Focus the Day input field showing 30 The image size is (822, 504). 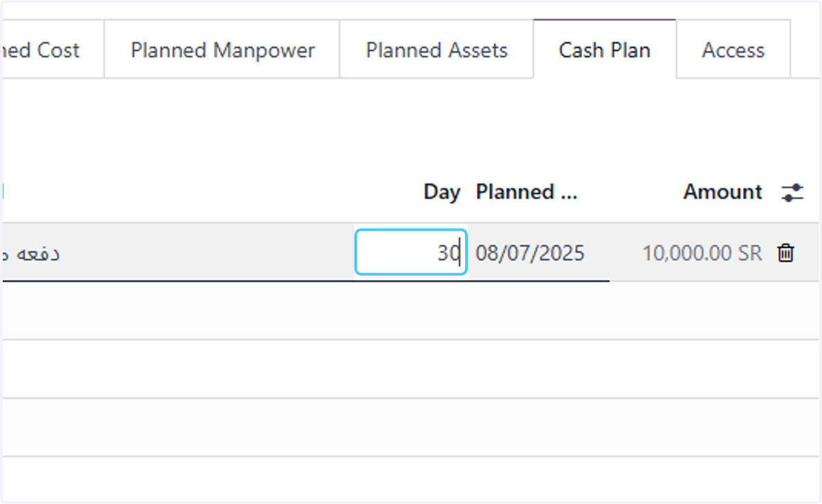[x=411, y=253]
